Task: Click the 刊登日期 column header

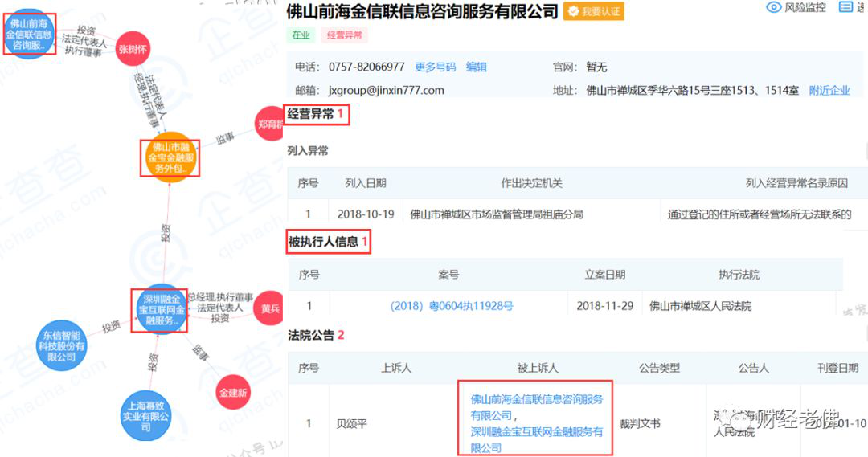Action: (x=838, y=368)
